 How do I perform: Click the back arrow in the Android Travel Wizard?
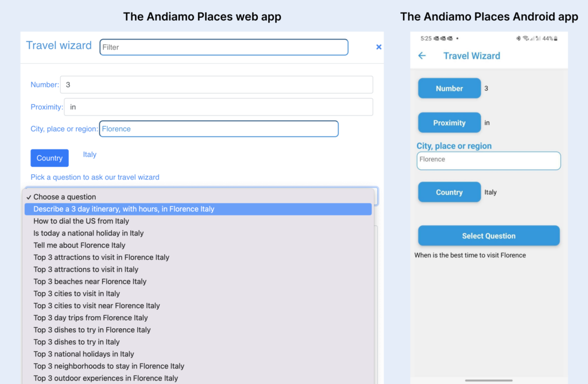[x=422, y=56]
